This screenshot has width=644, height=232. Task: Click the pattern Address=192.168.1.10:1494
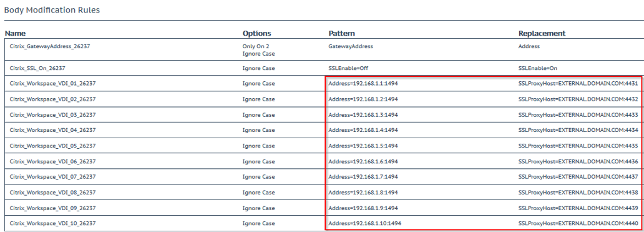coord(364,223)
